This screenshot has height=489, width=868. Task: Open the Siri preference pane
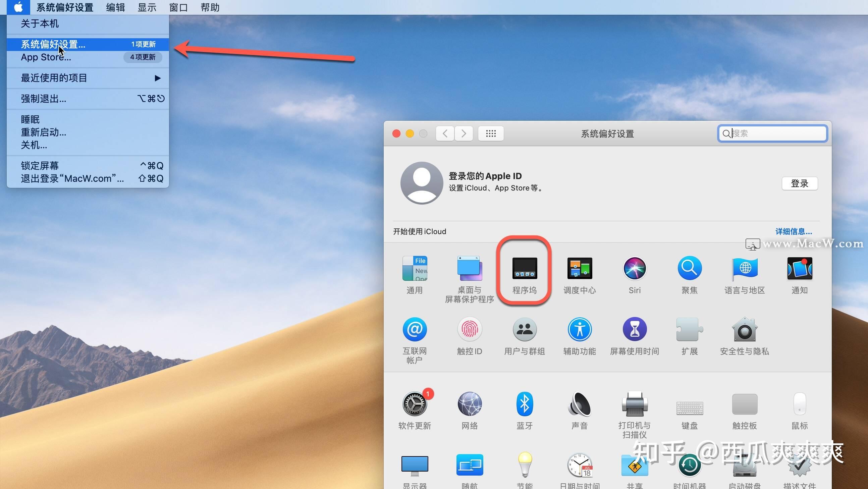point(635,269)
